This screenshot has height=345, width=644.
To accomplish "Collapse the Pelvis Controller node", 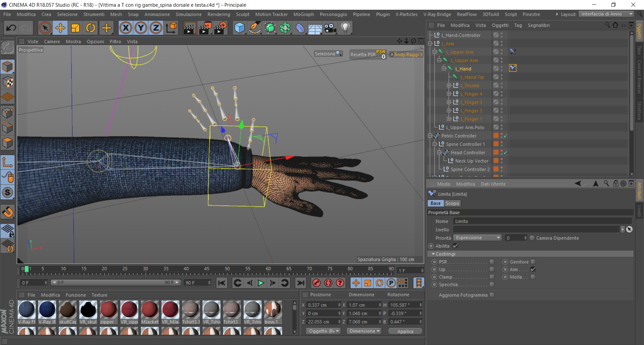I will point(430,136).
